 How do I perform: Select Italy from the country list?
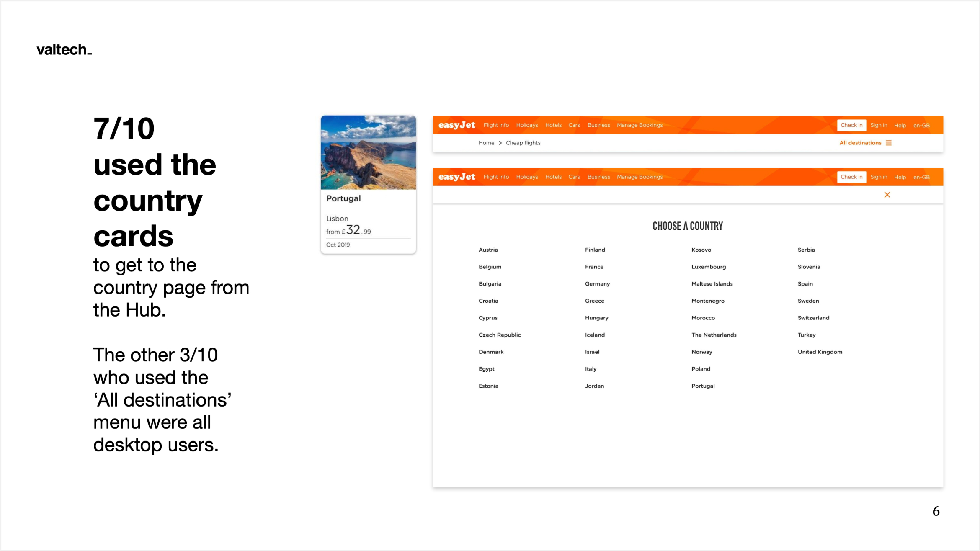[591, 369]
